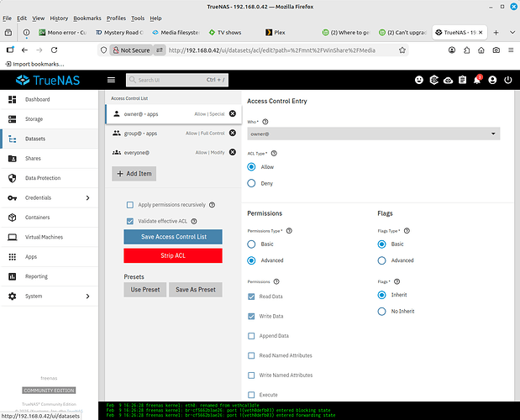Check Append Data permission
Viewport: 520px width, 420px height.
click(251, 336)
